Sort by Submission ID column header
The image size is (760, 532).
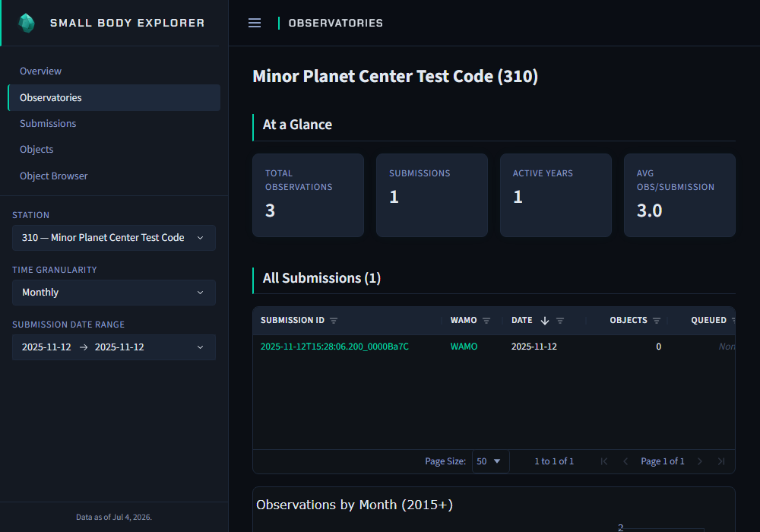click(293, 320)
